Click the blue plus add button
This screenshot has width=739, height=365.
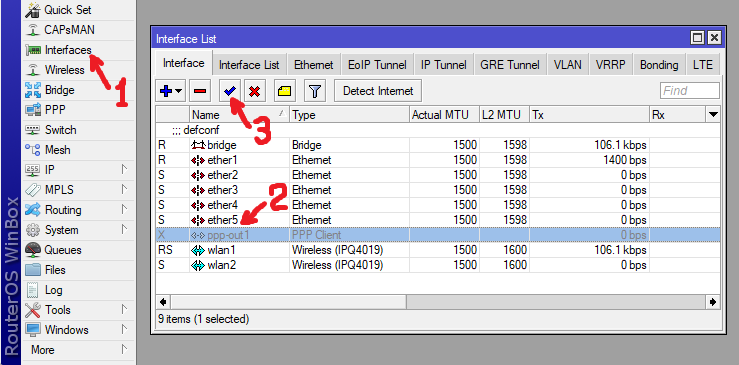point(171,91)
